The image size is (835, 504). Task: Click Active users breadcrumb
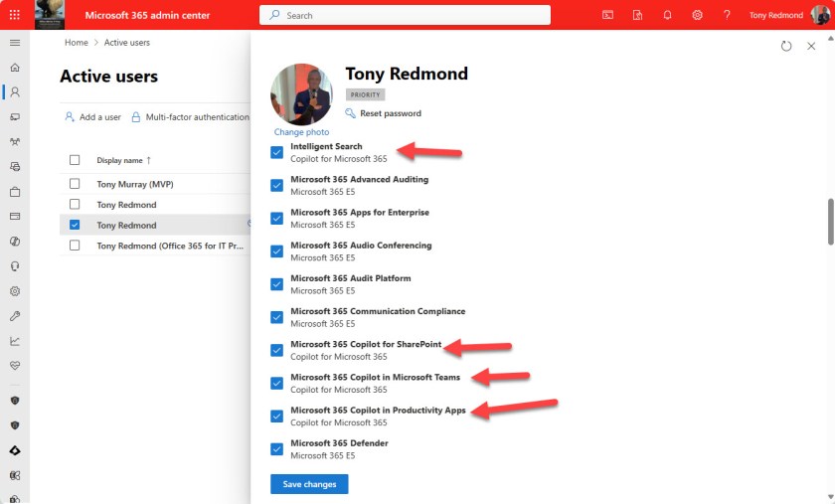(x=127, y=42)
